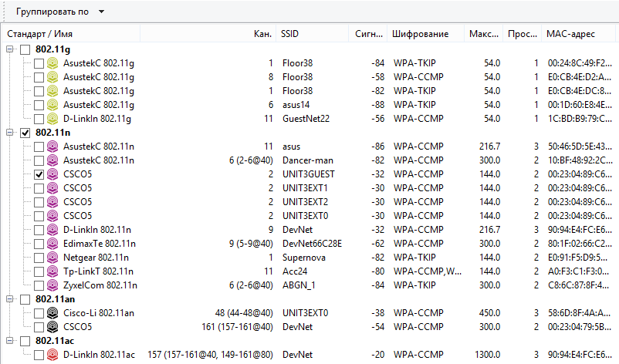Click the purple icon of the asus network
The width and height of the screenshot is (619, 364).
52,147
